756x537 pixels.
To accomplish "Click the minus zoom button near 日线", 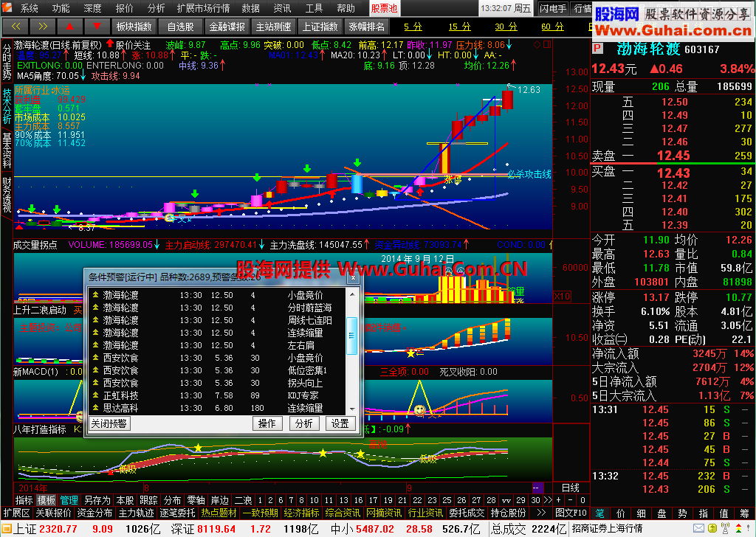I will tap(571, 500).
